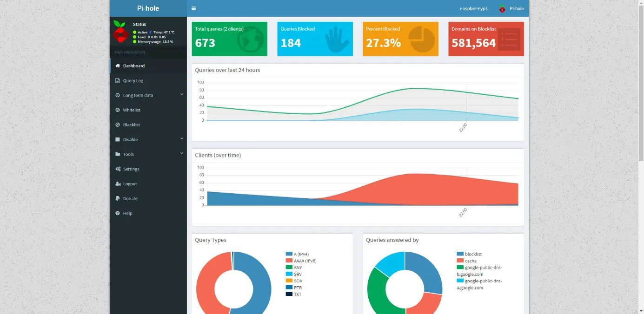Click the Clients (over time) heading
644x314 pixels.
pos(218,155)
